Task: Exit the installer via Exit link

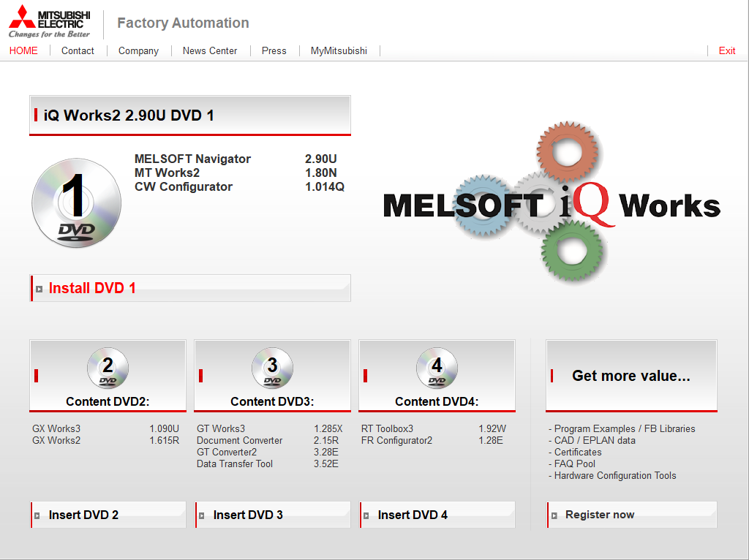Action: tap(727, 50)
